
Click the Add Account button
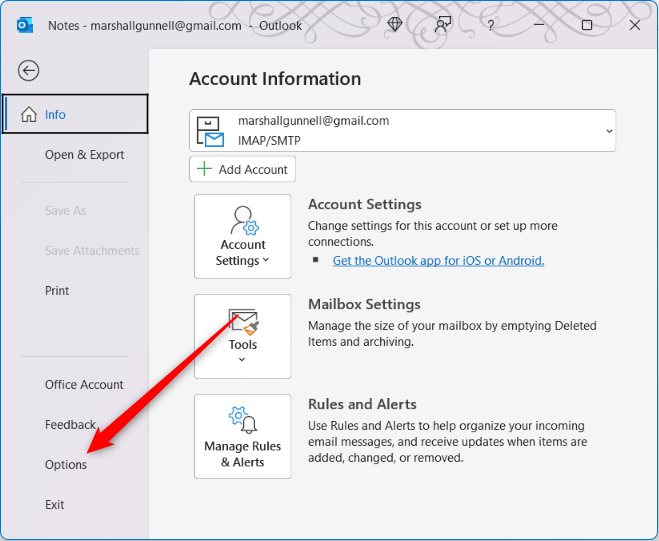242,169
